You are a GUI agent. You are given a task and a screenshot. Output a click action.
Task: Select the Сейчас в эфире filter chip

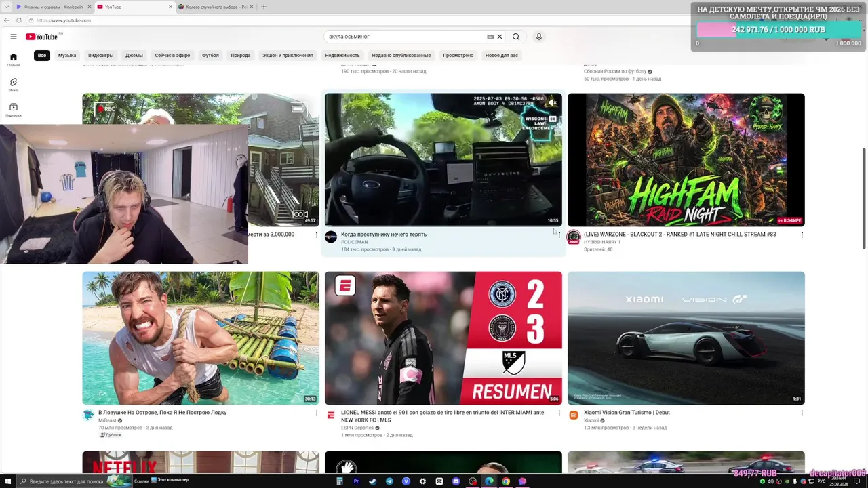[172, 55]
